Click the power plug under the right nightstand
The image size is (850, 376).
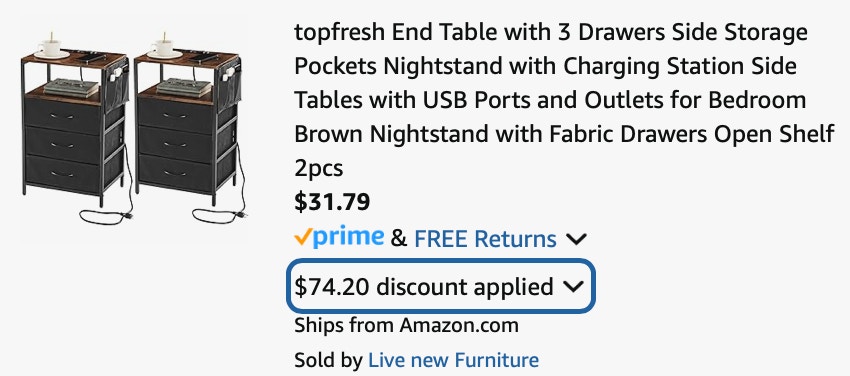coord(239,215)
